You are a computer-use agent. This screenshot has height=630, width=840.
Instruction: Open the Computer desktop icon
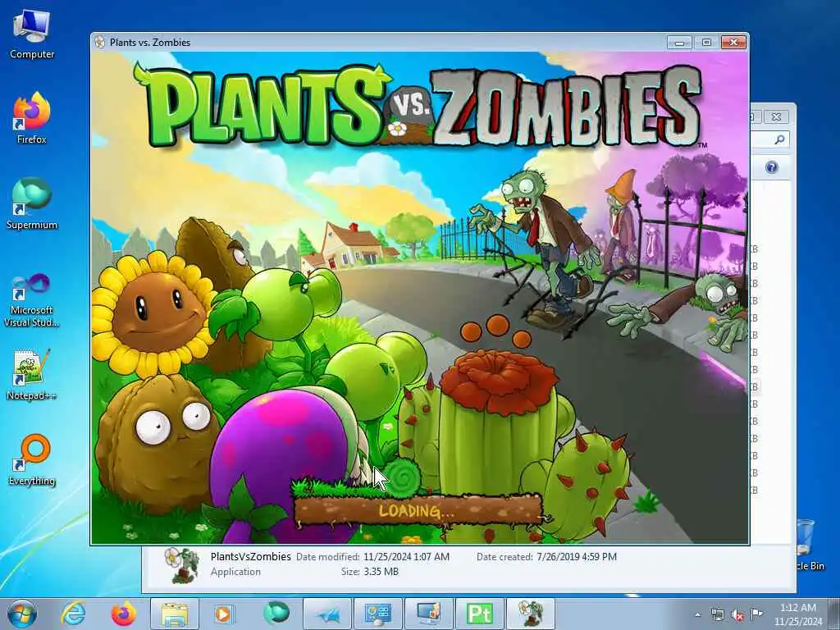[x=32, y=34]
